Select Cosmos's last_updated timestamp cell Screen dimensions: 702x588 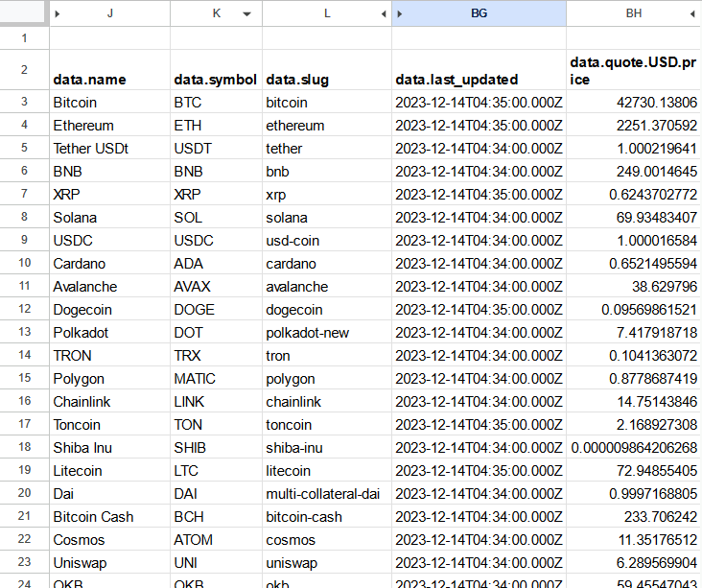[480, 540]
